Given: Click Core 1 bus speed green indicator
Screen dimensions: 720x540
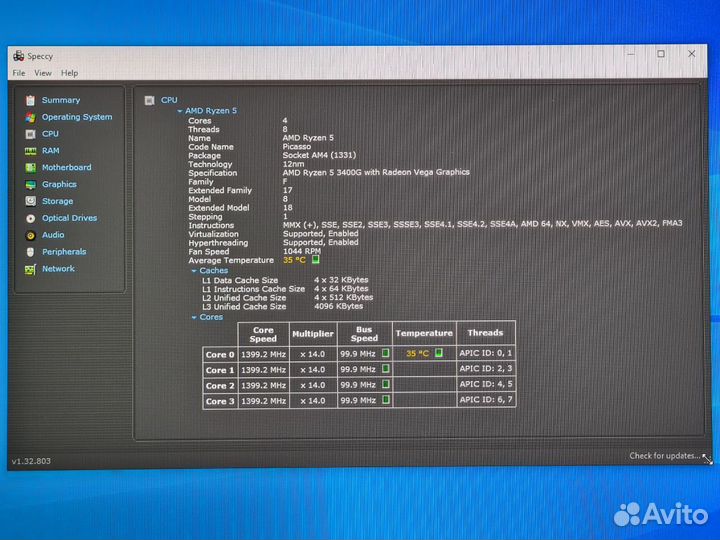Looking at the screenshot, I should [386, 369].
